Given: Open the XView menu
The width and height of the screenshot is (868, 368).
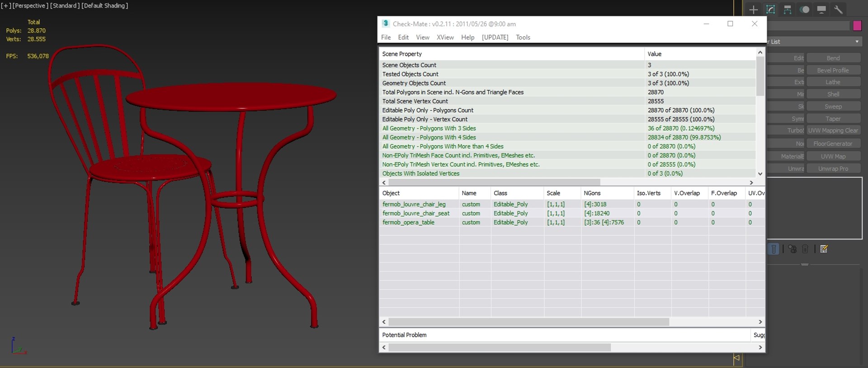Looking at the screenshot, I should click(x=445, y=37).
